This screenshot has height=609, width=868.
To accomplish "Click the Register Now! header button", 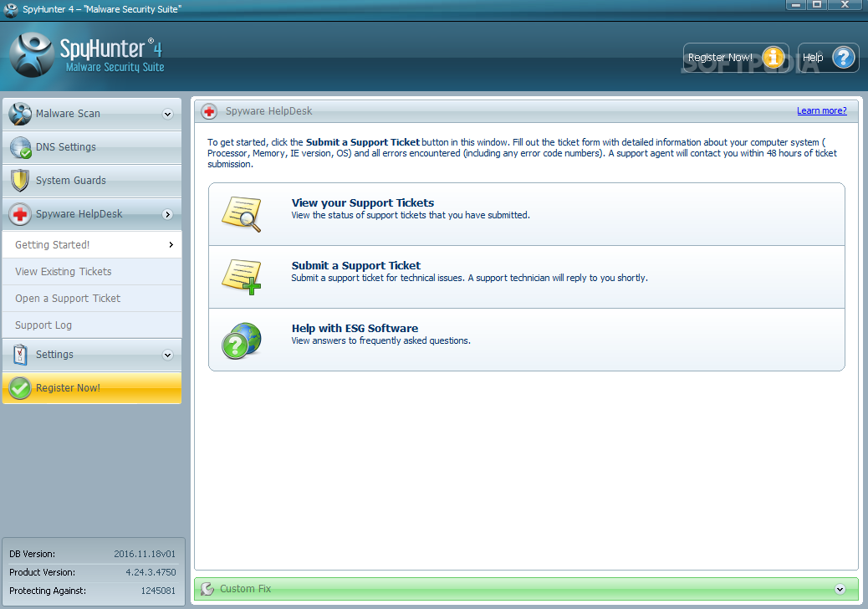I will click(x=736, y=57).
